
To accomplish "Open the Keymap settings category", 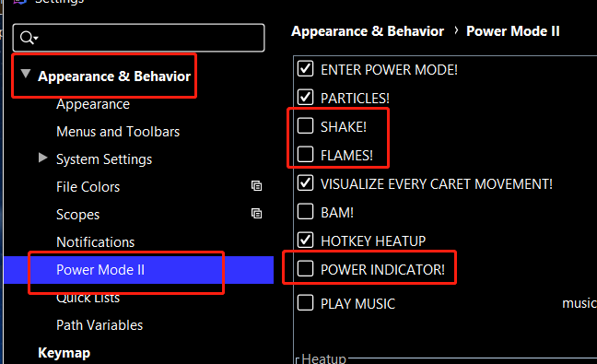I will pos(64,353).
